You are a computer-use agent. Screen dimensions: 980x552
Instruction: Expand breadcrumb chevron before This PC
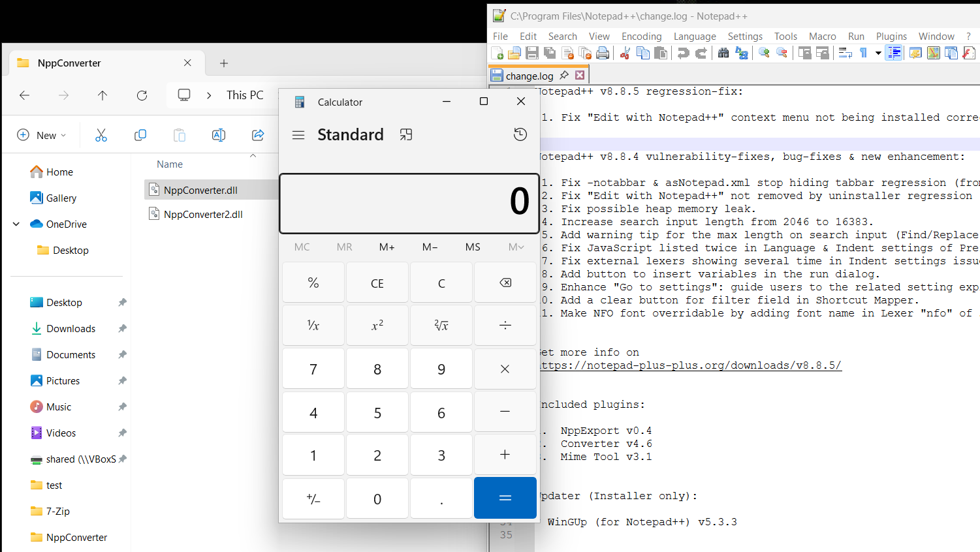(x=209, y=95)
